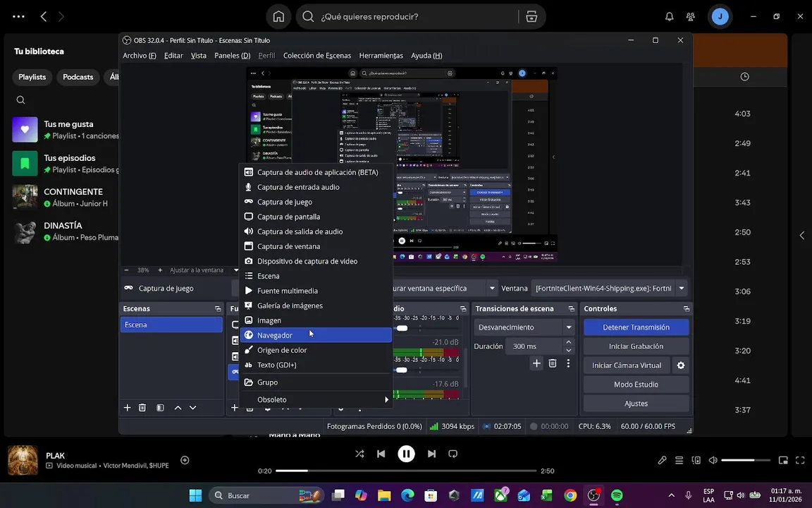
Task: Open Vista menu in OBS
Action: 198,56
